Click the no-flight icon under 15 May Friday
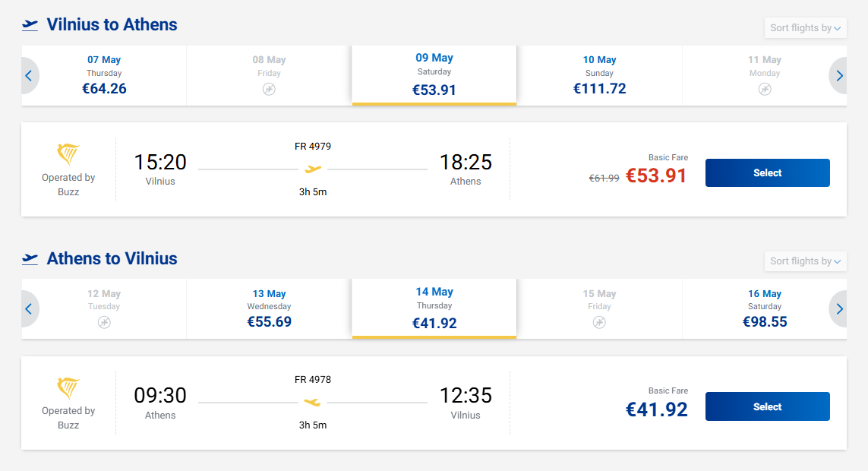 [599, 322]
